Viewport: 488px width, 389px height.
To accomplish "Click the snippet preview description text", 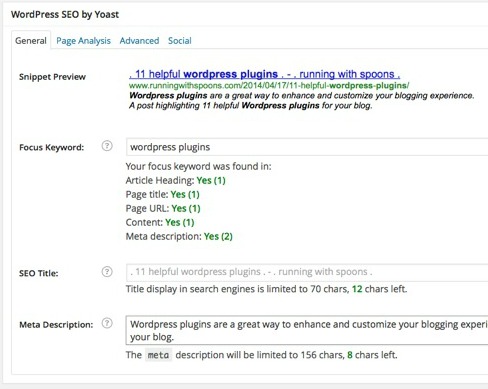I will 302,101.
